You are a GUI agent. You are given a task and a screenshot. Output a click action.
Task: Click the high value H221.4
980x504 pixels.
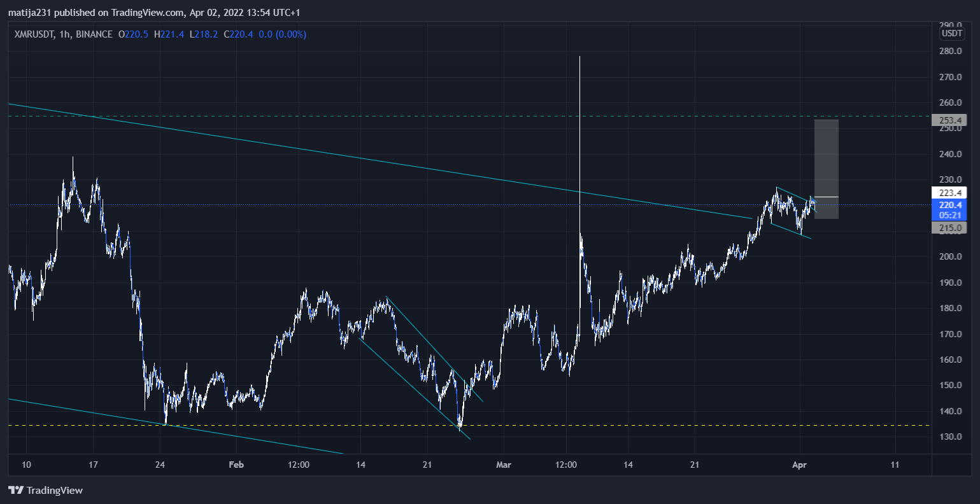(x=169, y=34)
